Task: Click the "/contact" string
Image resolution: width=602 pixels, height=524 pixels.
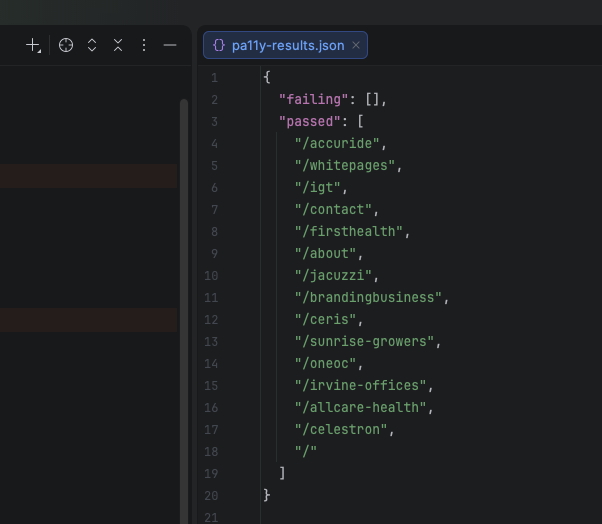Action: [x=333, y=210]
